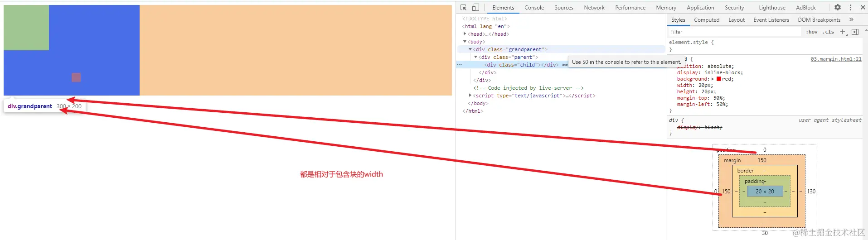Edit the margin-left: 50% value

coord(722,104)
